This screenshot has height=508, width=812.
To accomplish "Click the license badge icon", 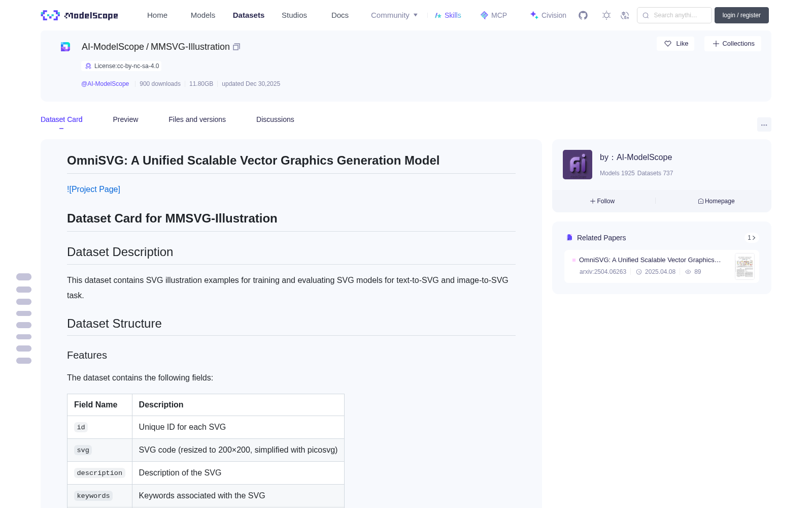I will pos(88,66).
